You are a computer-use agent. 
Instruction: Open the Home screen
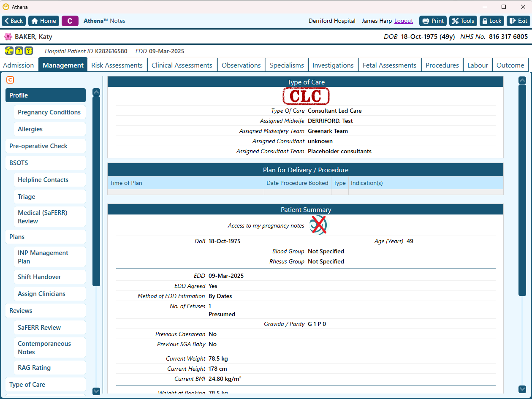coord(43,21)
